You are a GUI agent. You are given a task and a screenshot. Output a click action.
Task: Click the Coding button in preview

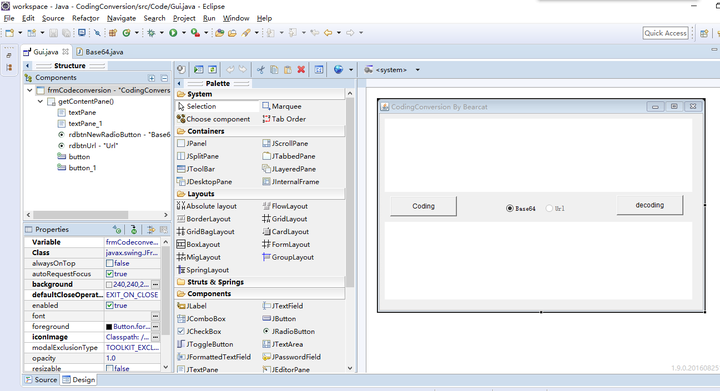pos(423,206)
